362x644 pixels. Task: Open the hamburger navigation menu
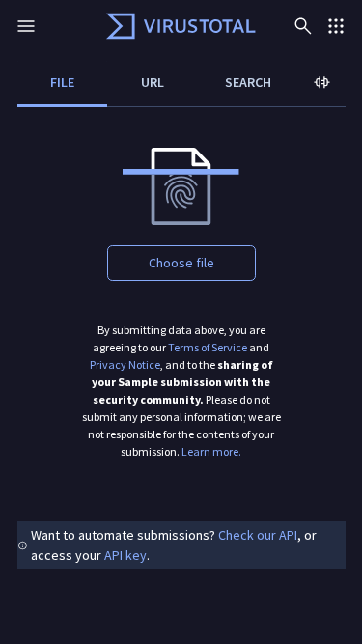26,26
